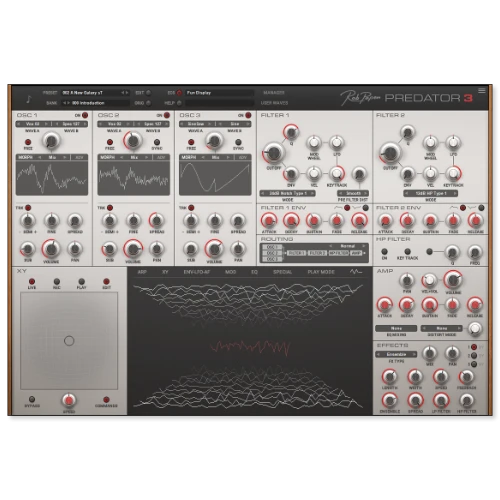Click the Amp Sustain knob
The width and height of the screenshot is (500, 500).
[x=429, y=305]
